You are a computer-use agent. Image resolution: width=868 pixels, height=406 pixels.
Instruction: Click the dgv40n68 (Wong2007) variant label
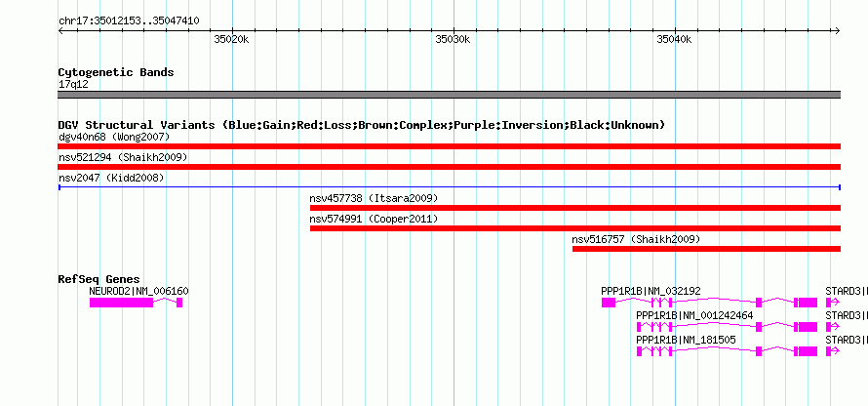point(114,137)
